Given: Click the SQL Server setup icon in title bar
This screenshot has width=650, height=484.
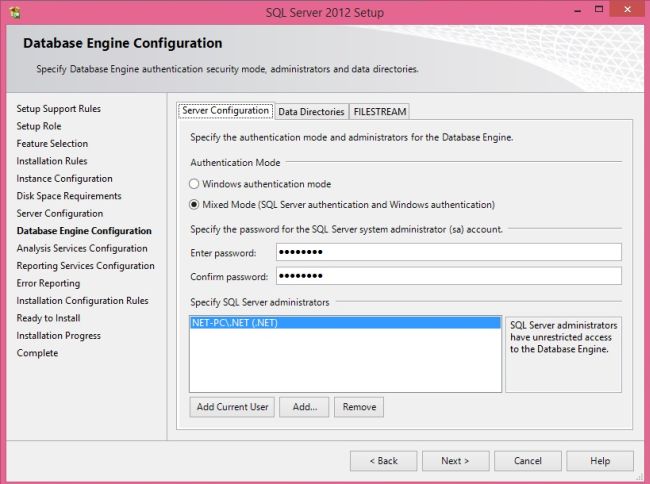Looking at the screenshot, I should (x=15, y=12).
